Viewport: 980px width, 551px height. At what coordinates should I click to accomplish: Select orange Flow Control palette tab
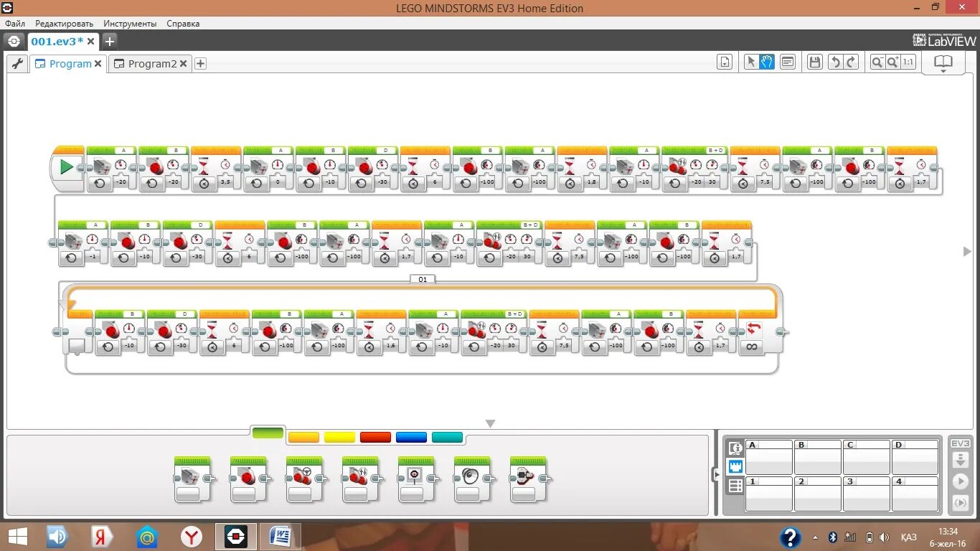(303, 437)
